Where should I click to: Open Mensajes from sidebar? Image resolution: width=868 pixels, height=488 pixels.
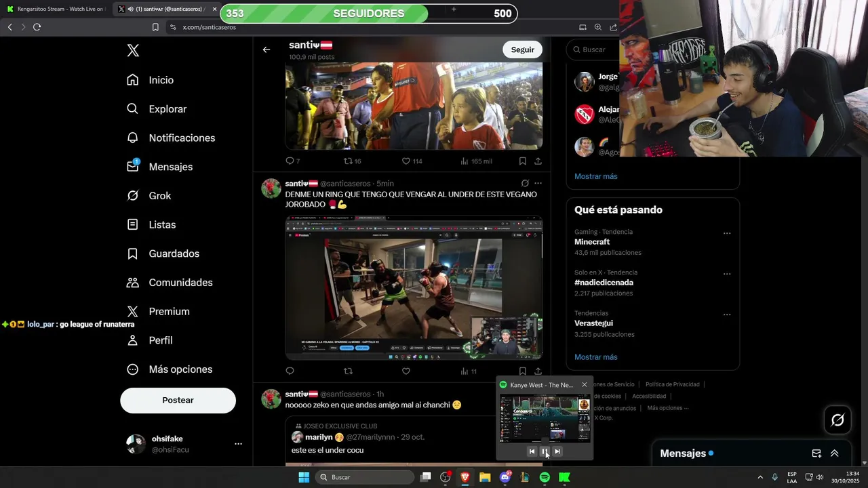point(160,167)
